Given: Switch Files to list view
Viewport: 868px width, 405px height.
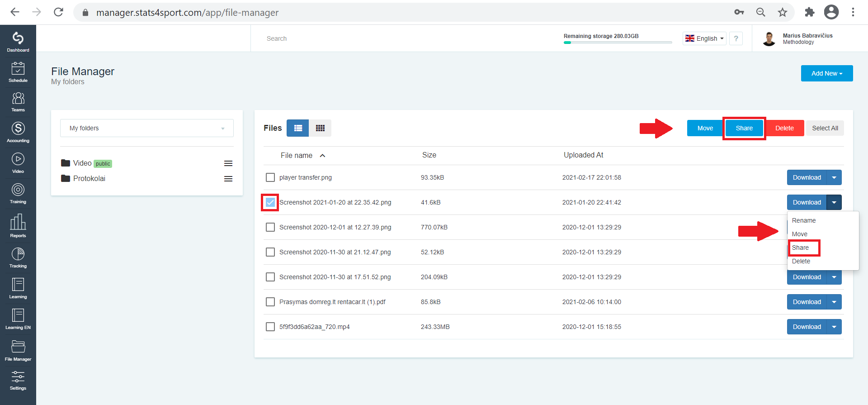Looking at the screenshot, I should click(298, 128).
